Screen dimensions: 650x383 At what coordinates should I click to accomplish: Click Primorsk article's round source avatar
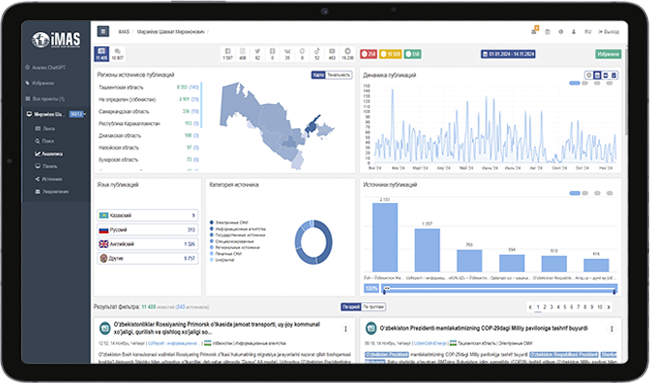[x=105, y=328]
